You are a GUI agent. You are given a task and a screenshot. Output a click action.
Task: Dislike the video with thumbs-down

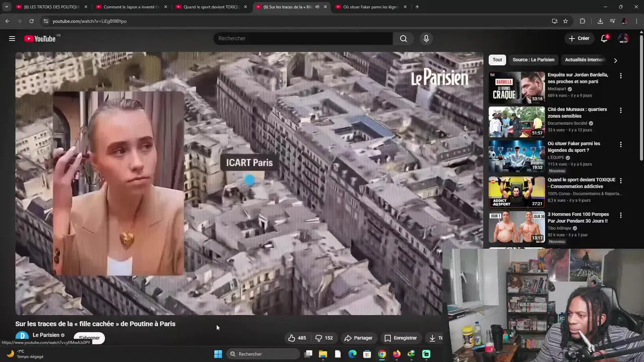click(324, 338)
